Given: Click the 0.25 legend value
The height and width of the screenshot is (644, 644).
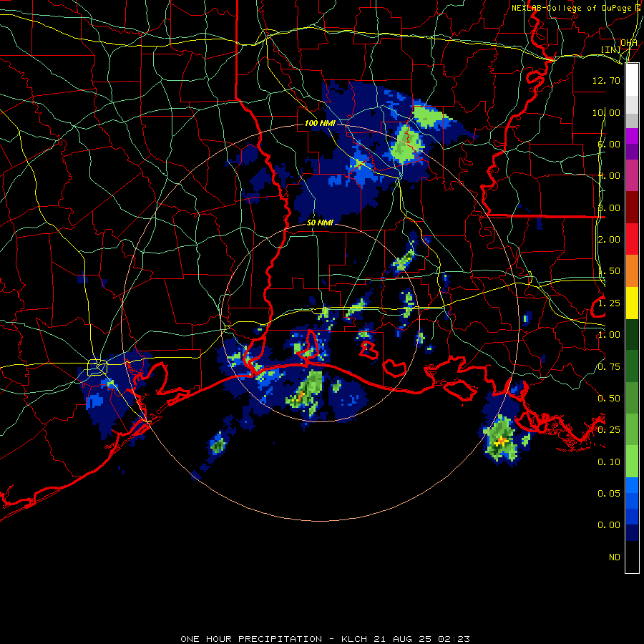Looking at the screenshot, I should (609, 430).
